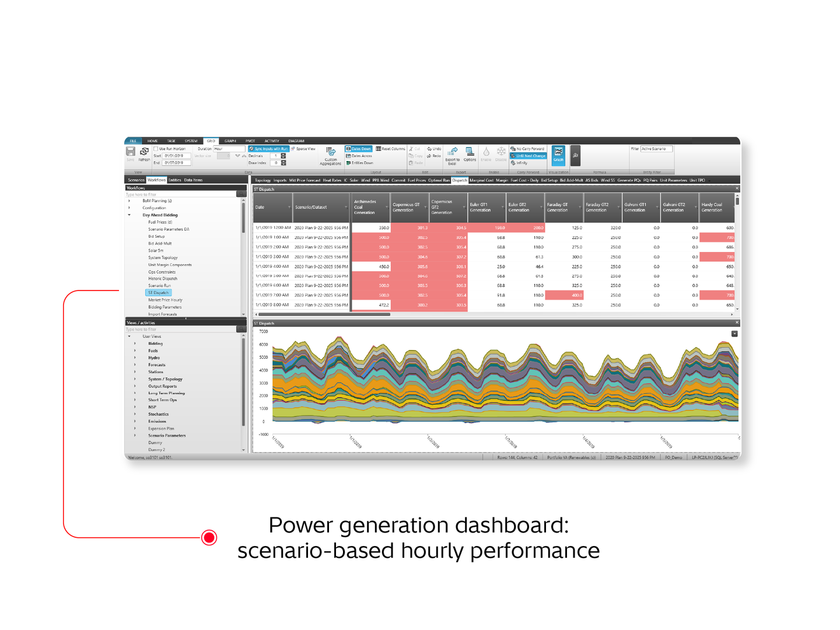Viewport: 840px width, 630px height.
Task: Click the Entities Down layout option
Action: (x=362, y=163)
